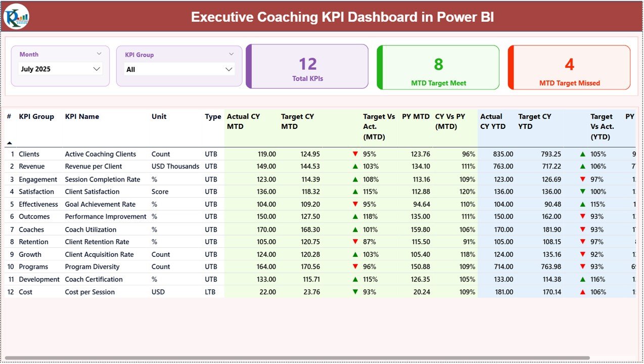The height and width of the screenshot is (364, 644).
Task: Select the 8 MTD Target Meet card
Action: click(x=438, y=66)
